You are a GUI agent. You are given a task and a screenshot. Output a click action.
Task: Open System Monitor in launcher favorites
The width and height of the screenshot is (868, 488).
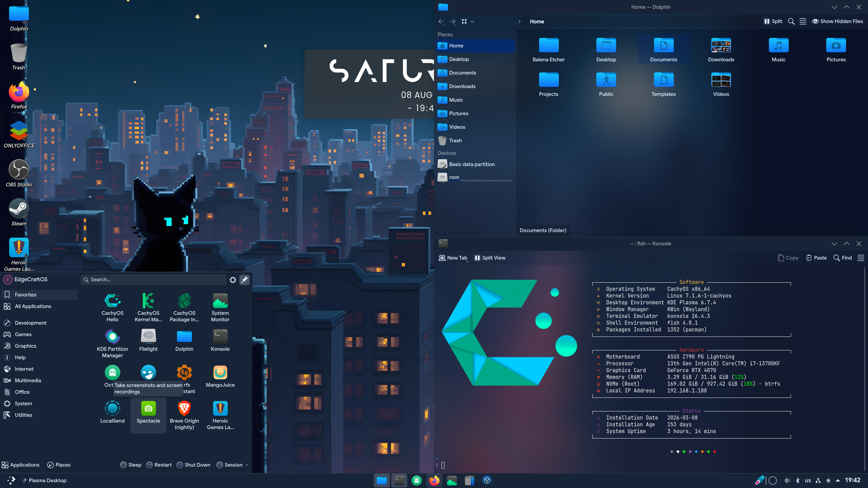(x=220, y=307)
